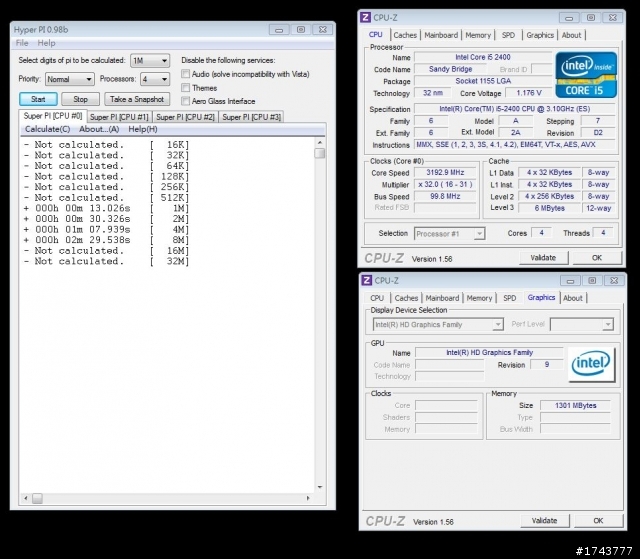Switch to Super PI [CPU #3] tab
Viewport: 640px width, 559px height.
tap(251, 117)
